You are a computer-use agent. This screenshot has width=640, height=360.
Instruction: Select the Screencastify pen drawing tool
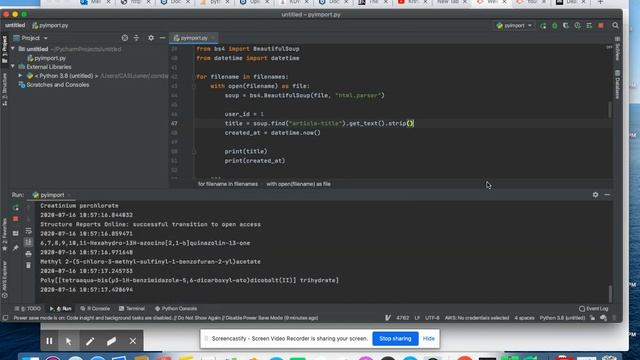coord(90,341)
